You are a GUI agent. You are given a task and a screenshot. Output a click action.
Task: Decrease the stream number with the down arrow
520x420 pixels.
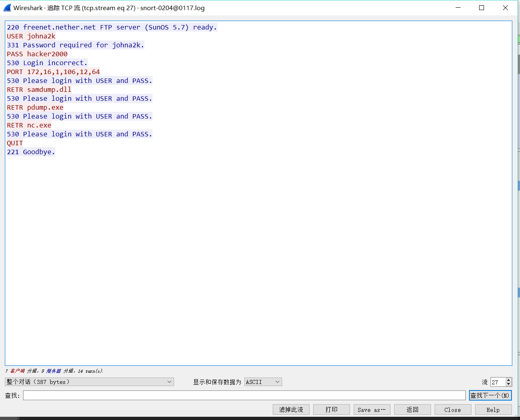coord(509,384)
